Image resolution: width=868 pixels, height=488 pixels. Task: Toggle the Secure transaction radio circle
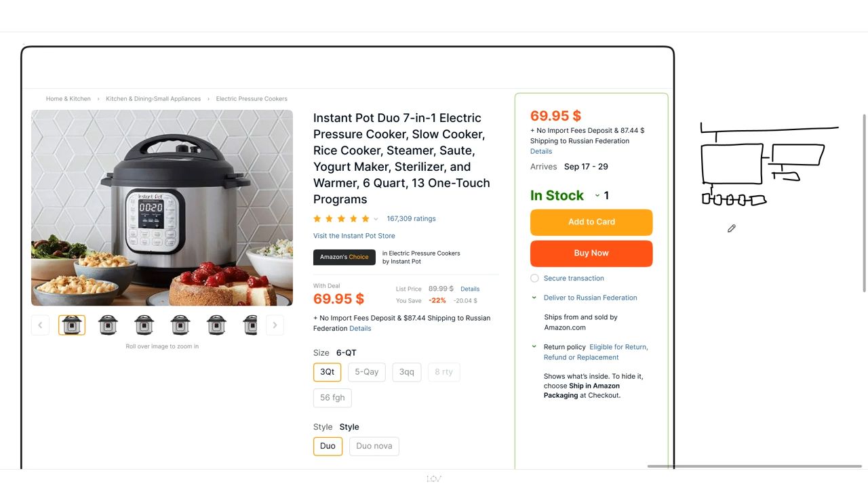coord(534,279)
